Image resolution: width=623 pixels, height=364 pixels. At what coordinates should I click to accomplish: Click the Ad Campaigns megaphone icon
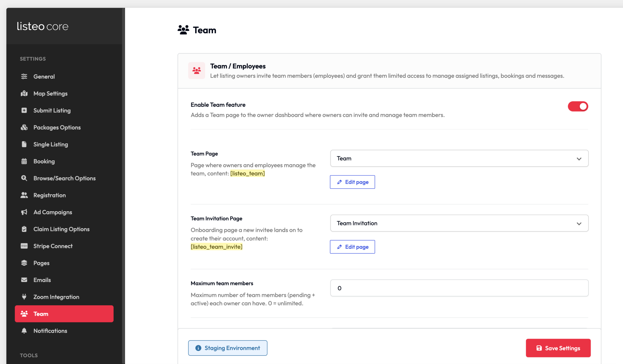click(x=24, y=212)
